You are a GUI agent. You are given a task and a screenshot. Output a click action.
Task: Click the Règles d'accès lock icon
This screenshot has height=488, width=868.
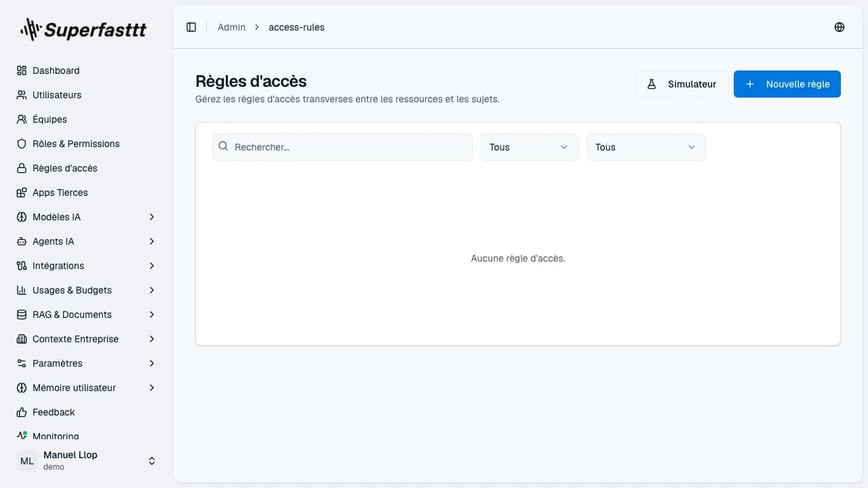[22, 168]
